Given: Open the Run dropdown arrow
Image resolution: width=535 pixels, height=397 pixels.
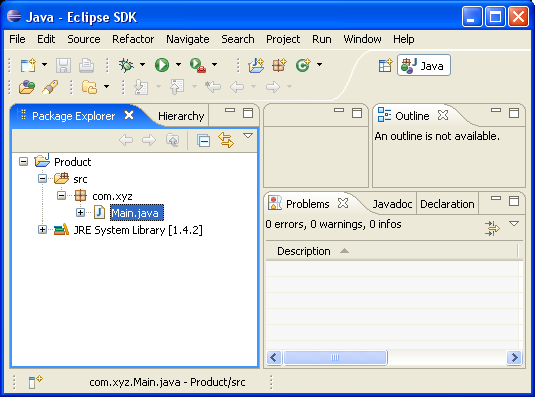Looking at the screenshot, I should 178,64.
